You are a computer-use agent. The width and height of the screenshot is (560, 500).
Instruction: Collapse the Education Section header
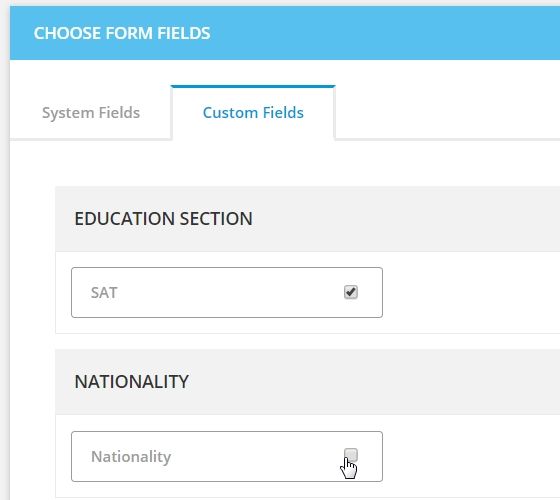(308, 219)
